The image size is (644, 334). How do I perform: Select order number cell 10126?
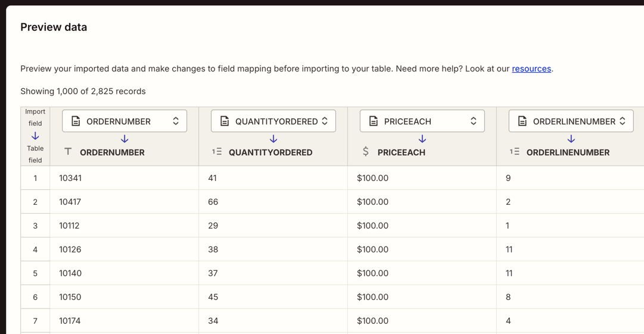124,249
